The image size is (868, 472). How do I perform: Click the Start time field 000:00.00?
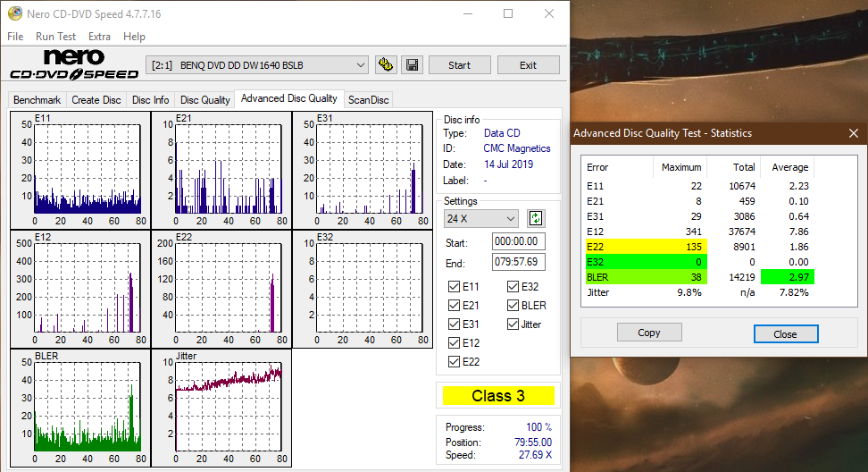[518, 241]
